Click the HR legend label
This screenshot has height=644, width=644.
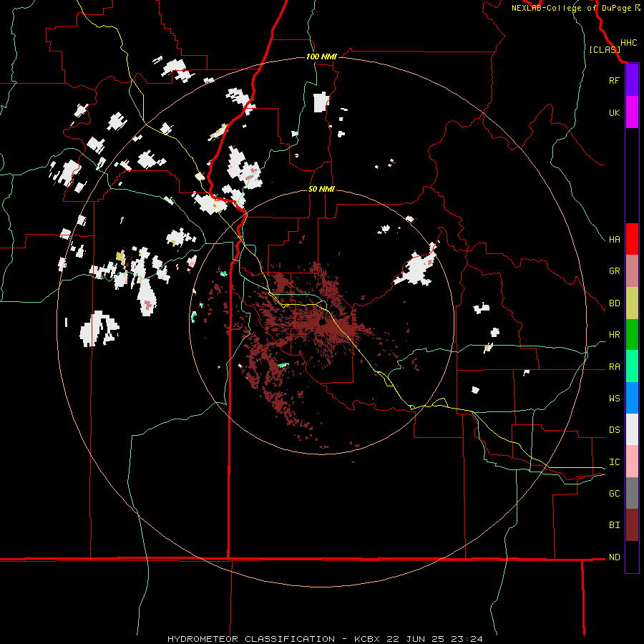tap(615, 335)
